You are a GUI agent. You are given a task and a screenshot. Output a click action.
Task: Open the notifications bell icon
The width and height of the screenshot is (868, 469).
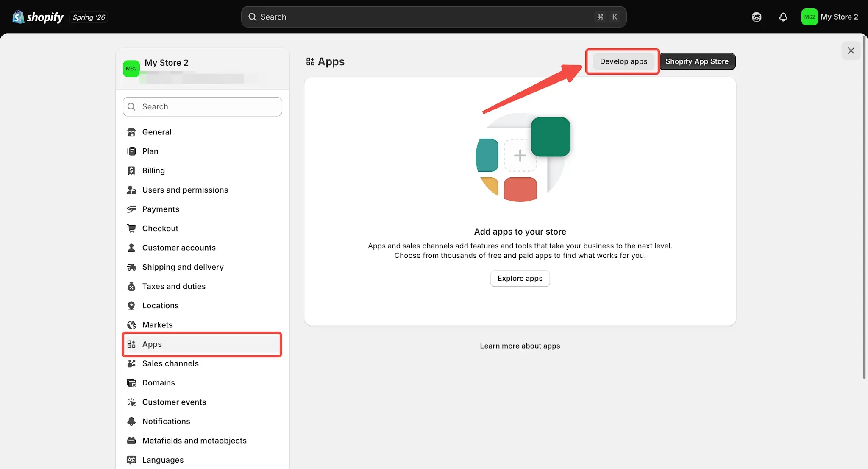pos(783,17)
